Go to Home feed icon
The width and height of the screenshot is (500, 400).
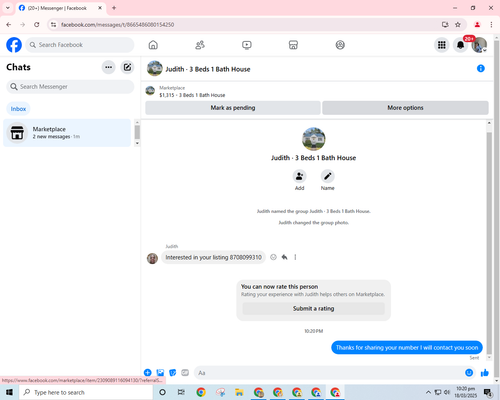click(x=153, y=45)
